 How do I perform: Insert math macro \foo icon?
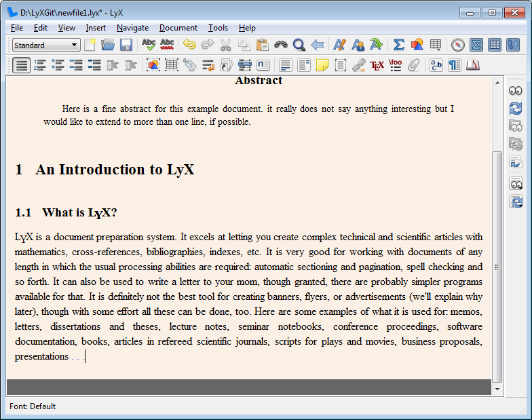tap(395, 65)
